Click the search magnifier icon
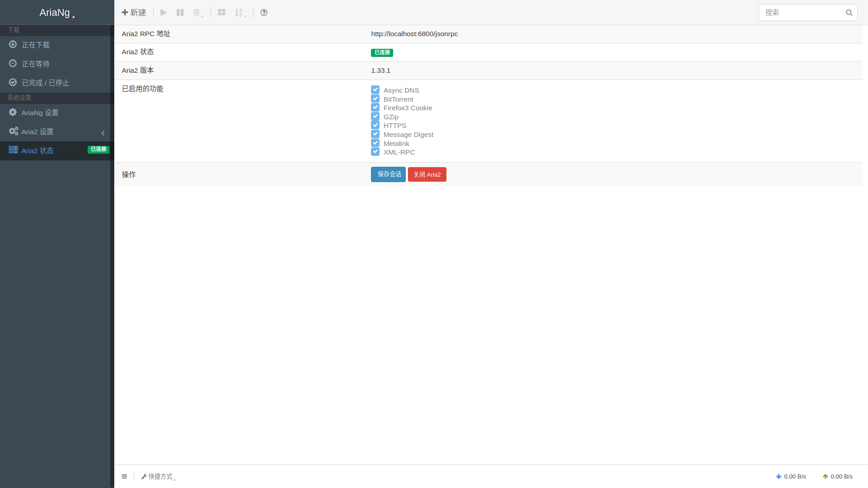This screenshot has width=868, height=488. click(849, 13)
